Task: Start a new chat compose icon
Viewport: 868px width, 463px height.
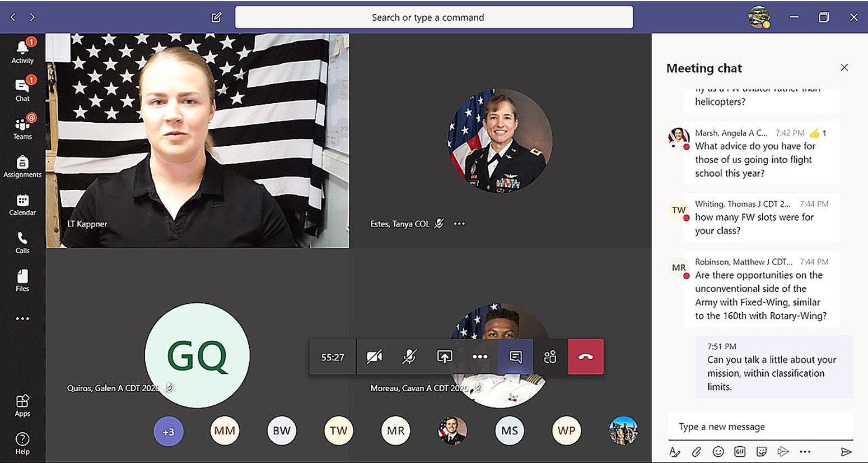Action: [x=216, y=17]
